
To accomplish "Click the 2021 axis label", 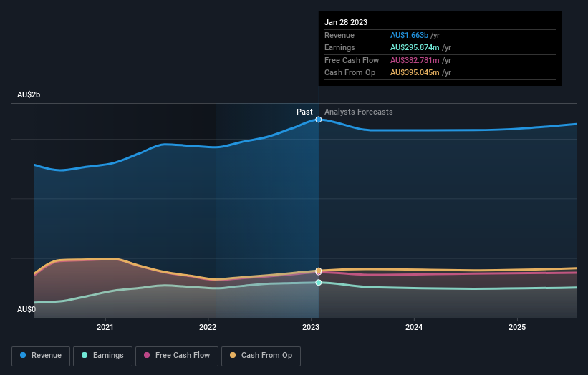I will coord(105,328).
